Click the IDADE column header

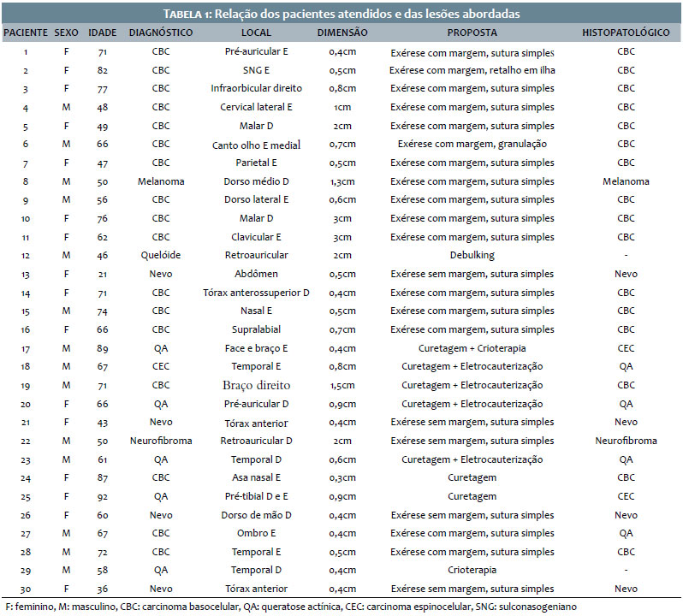point(103,33)
